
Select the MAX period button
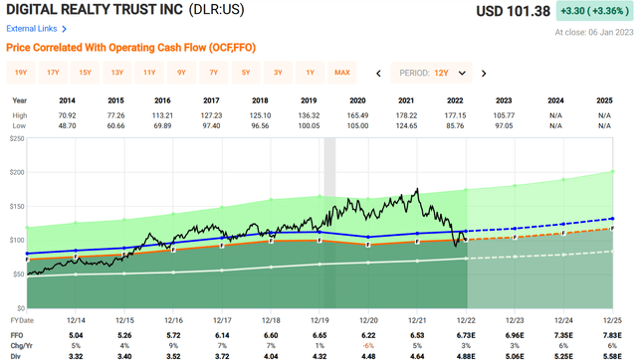(x=342, y=73)
